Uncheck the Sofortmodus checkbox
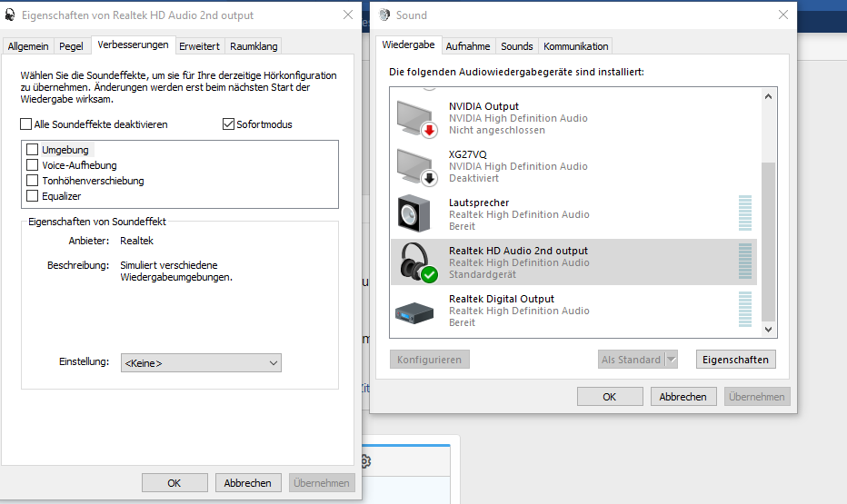847x504 pixels. [228, 124]
